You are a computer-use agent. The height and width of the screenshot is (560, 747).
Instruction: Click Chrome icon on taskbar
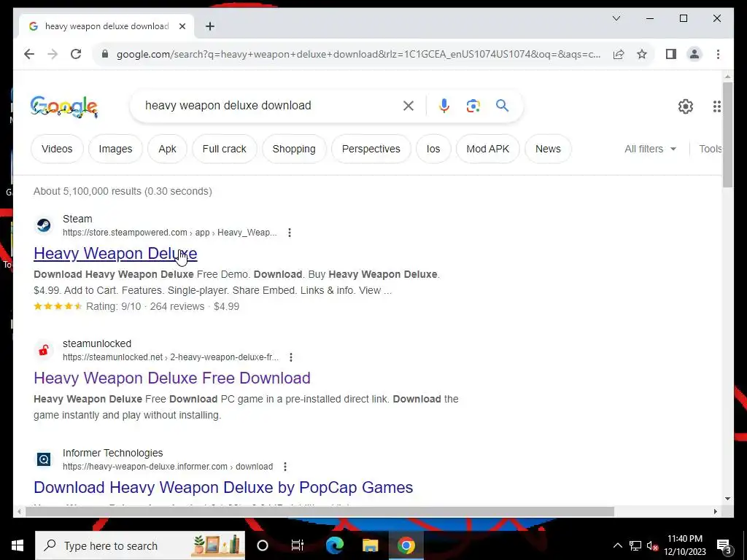click(406, 545)
